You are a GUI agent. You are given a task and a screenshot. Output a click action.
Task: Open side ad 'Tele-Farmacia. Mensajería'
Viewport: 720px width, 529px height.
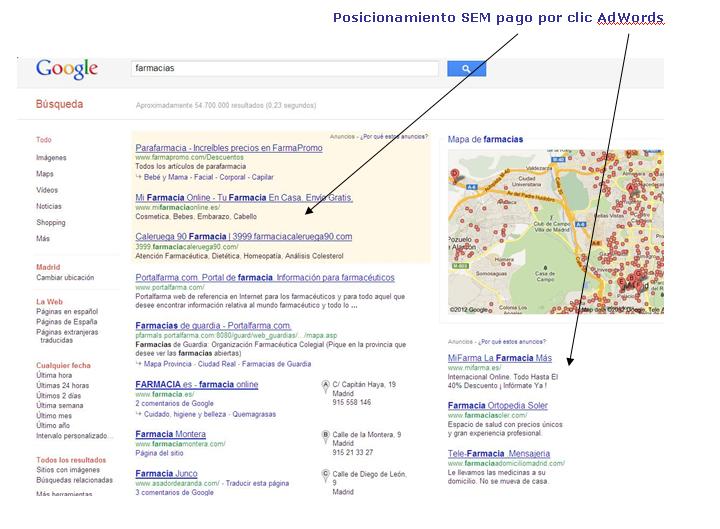click(x=499, y=453)
